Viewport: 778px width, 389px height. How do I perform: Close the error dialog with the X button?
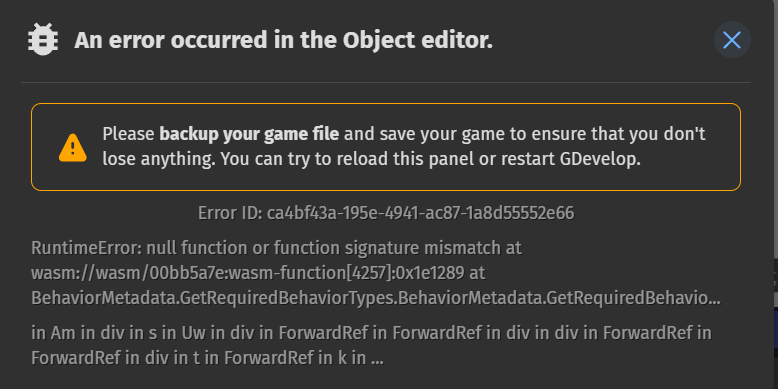[x=732, y=40]
